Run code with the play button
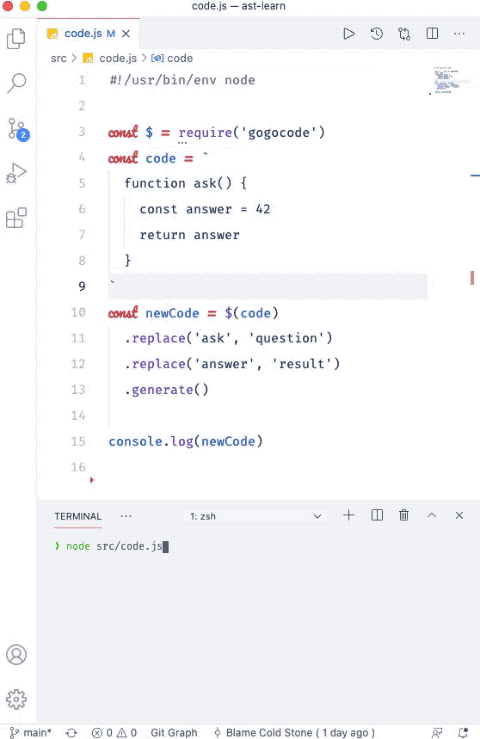This screenshot has height=739, width=480. (x=349, y=33)
